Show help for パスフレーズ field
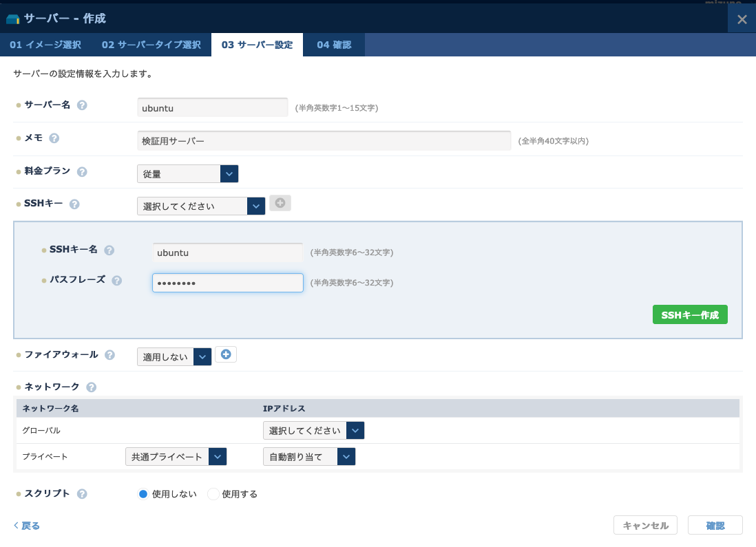This screenshot has height=547, width=756. tap(116, 281)
